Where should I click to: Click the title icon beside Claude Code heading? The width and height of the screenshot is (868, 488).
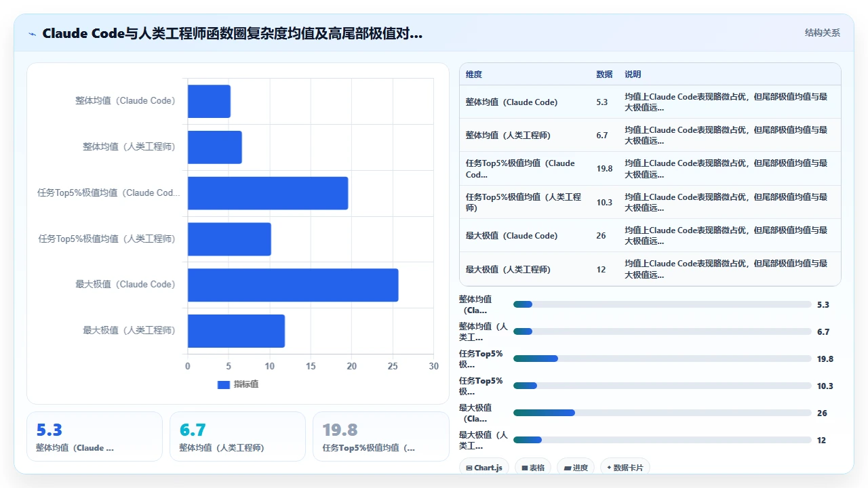[32, 34]
